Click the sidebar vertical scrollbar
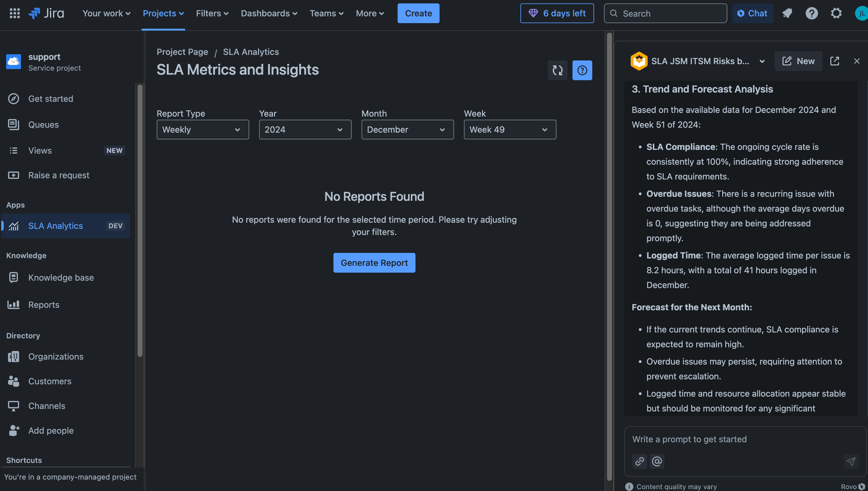This screenshot has height=491, width=868. click(x=140, y=220)
